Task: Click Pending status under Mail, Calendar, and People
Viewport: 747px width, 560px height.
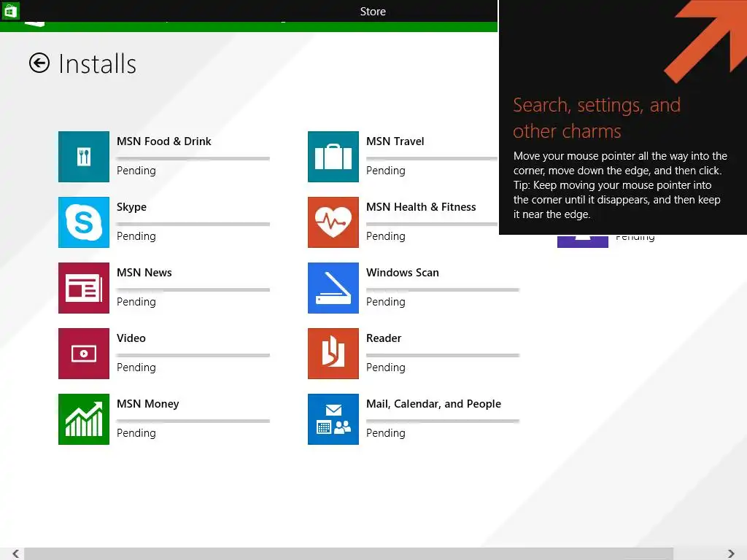Action: 386,433
